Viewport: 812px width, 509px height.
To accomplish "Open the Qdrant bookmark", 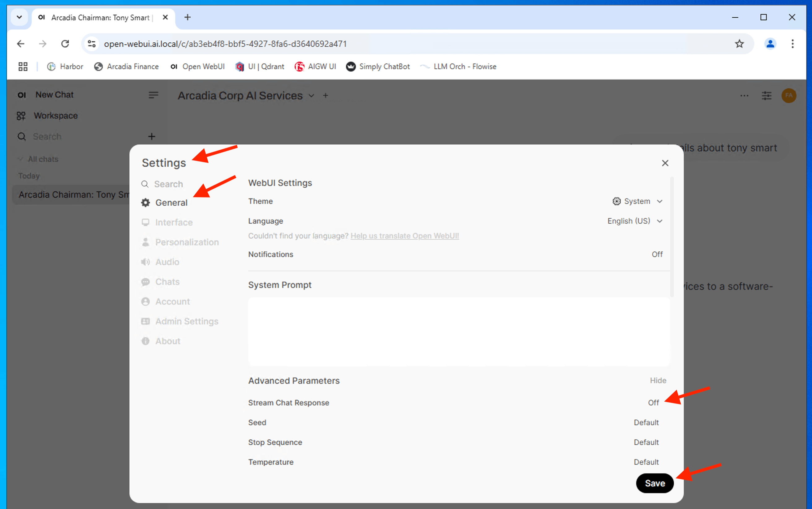I will point(260,67).
